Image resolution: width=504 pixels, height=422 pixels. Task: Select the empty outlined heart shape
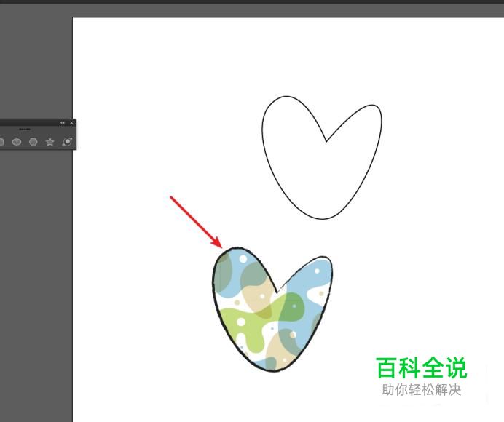point(322,157)
